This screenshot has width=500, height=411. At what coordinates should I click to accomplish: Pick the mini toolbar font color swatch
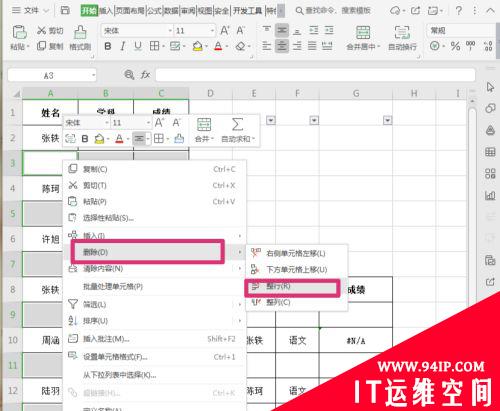click(119, 138)
